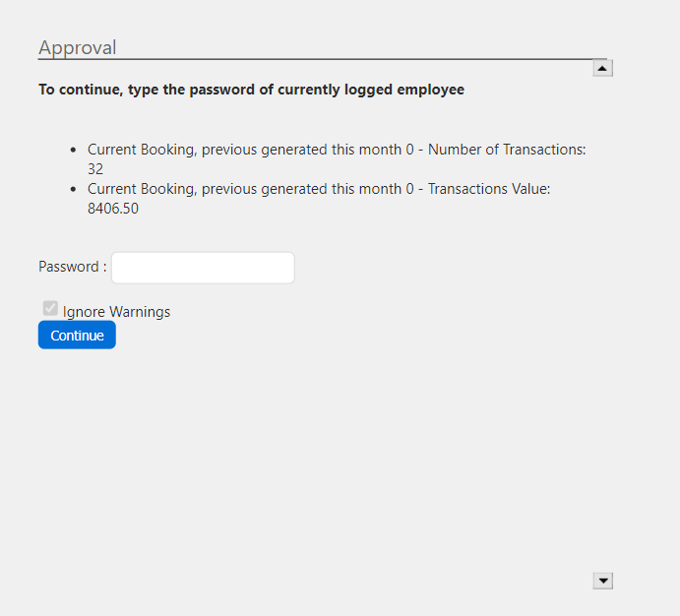Click the vertical scrollbar track between arrows
Viewport: 680px width, 616px height.
[x=603, y=325]
